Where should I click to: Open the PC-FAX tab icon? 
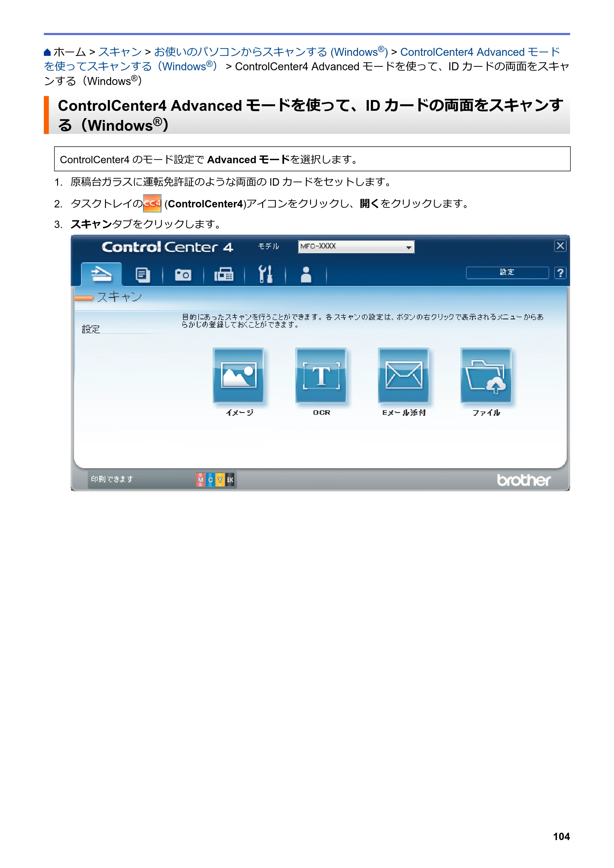pos(224,275)
